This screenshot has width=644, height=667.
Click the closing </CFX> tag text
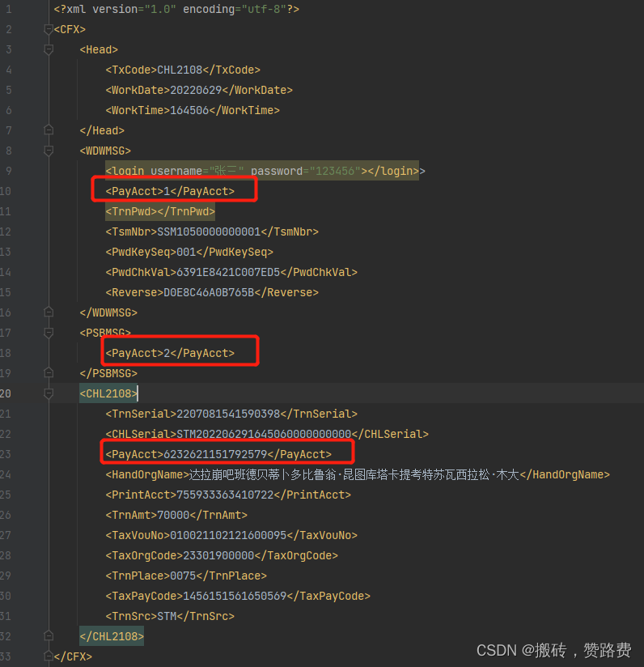coord(73,656)
